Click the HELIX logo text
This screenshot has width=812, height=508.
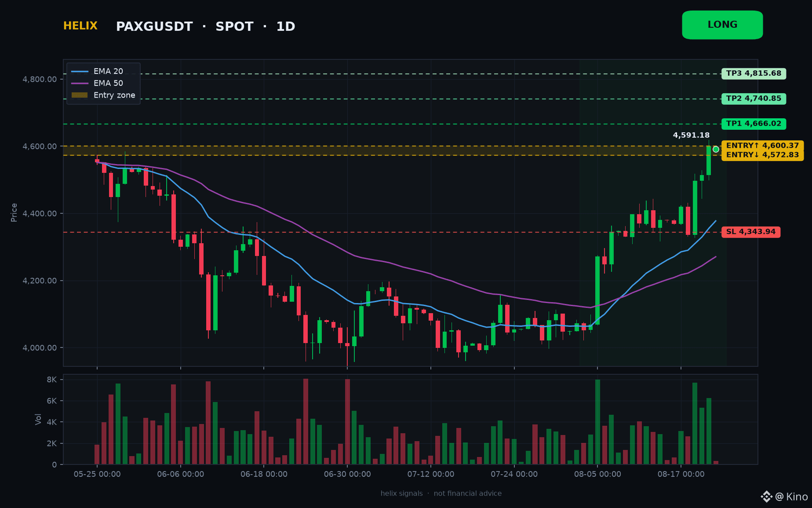[80, 26]
